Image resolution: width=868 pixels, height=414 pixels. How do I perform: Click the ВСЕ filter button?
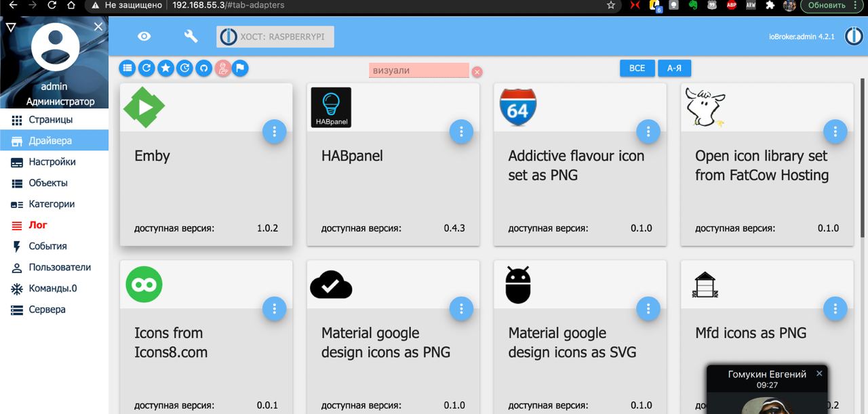637,68
